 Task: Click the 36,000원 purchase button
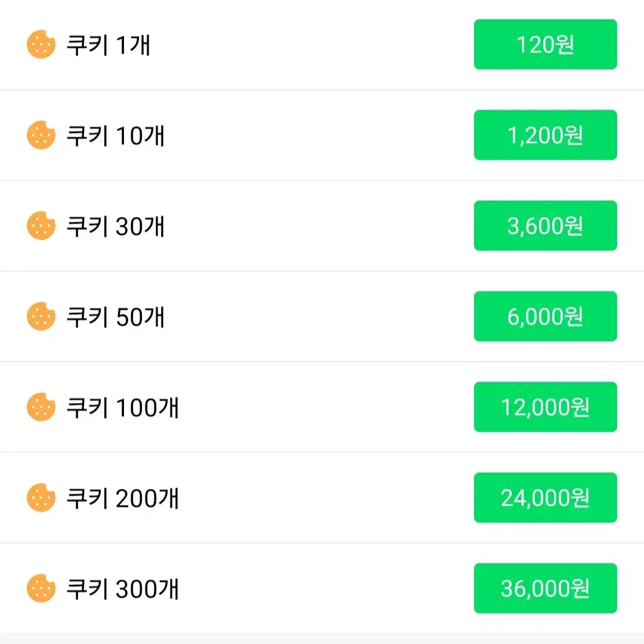(546, 589)
